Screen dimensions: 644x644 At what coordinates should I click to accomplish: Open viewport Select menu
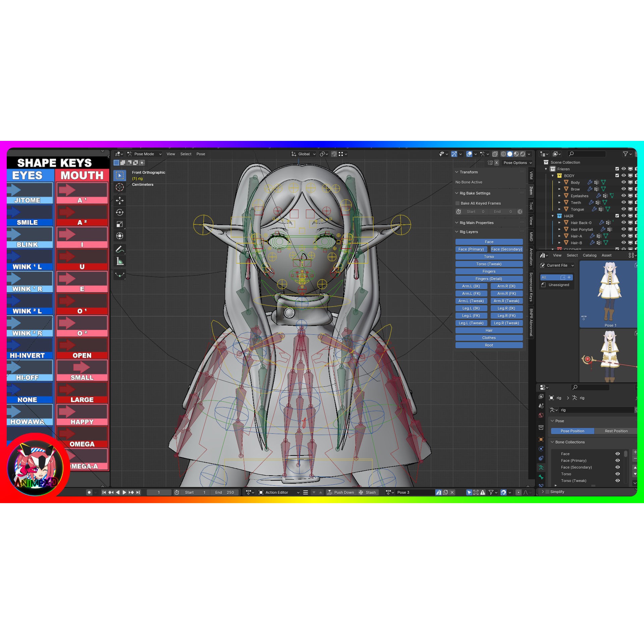tap(186, 154)
